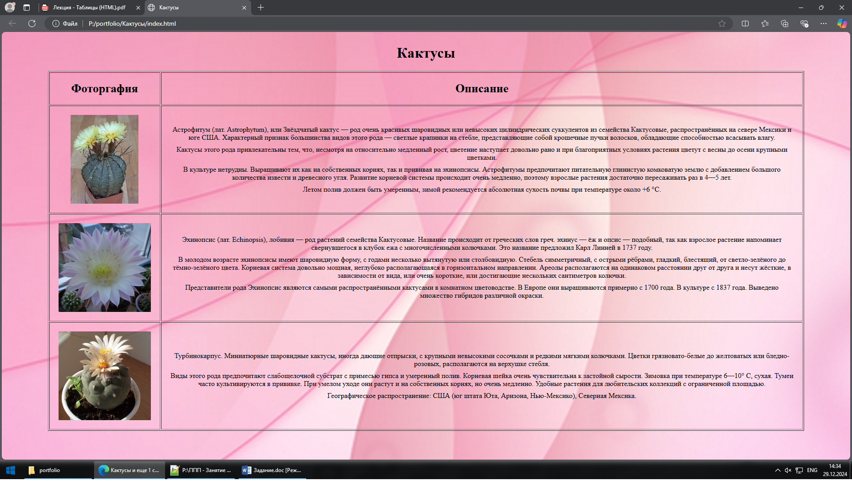Click the Кактусы page heading
The image size is (852, 504).
click(x=426, y=53)
